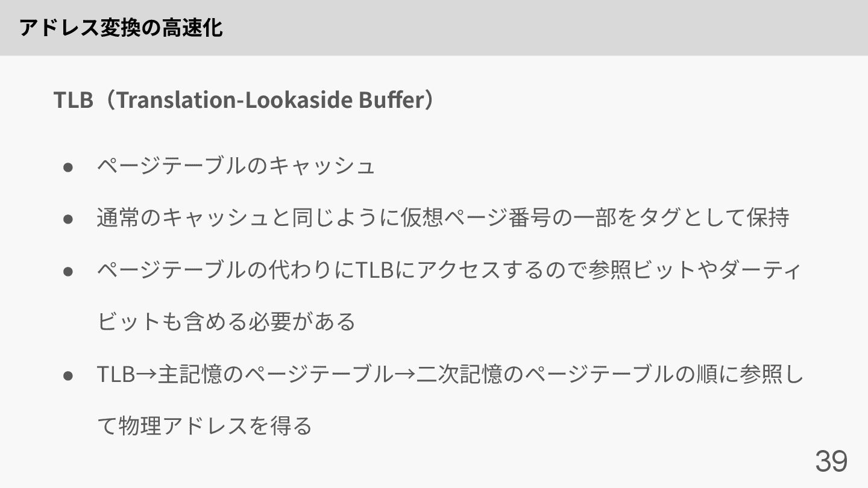868x488 pixels.
Task: Click the gray title bar background
Action: [x=542, y=28]
